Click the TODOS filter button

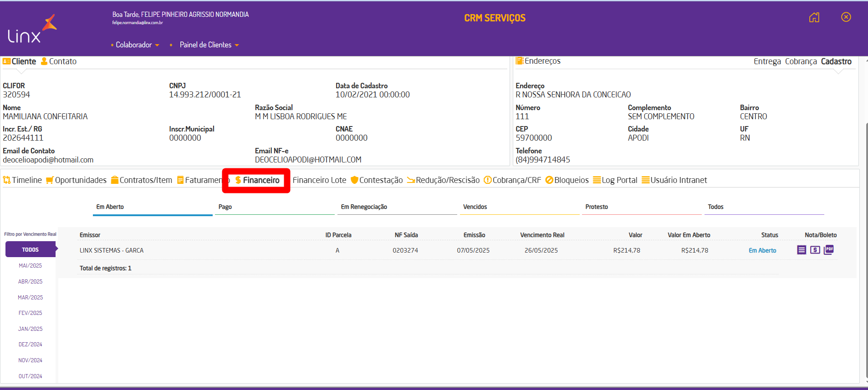[x=31, y=250]
